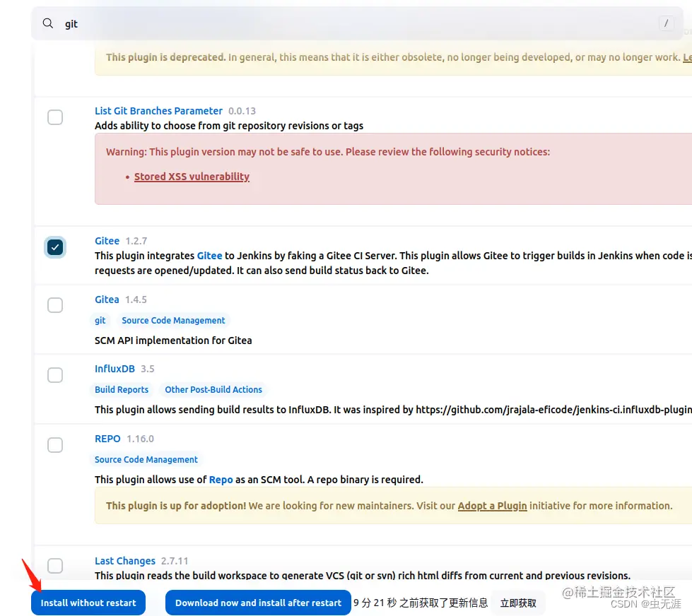Viewport: 692px width, 616px height.
Task: Open the Gitee 1.2.7 plugin title link
Action: click(x=107, y=241)
